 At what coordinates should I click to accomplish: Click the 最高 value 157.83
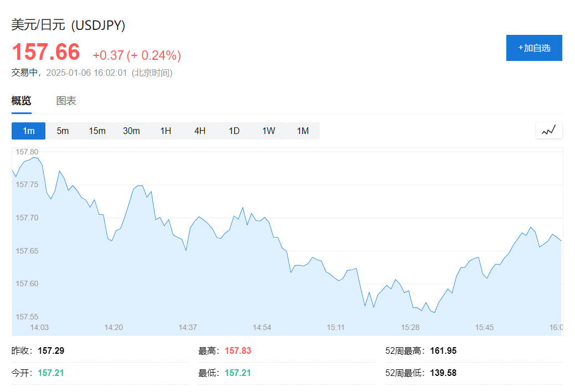(x=238, y=351)
